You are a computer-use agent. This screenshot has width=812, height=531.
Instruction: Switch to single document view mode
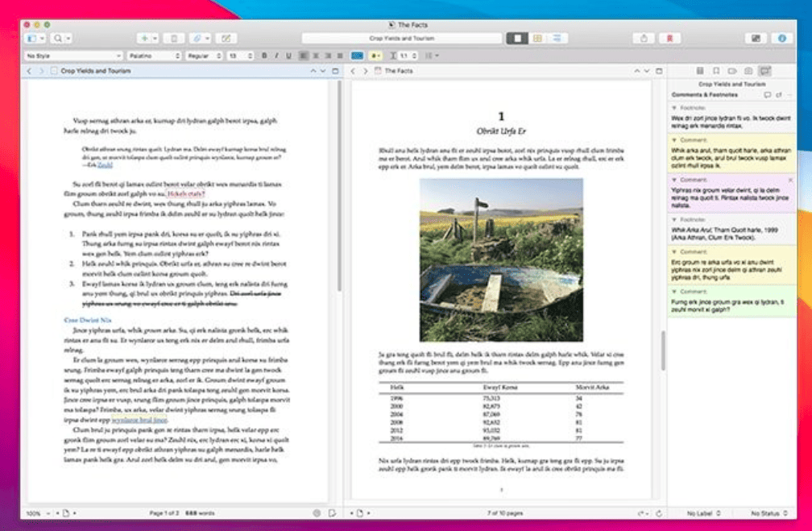click(x=517, y=39)
